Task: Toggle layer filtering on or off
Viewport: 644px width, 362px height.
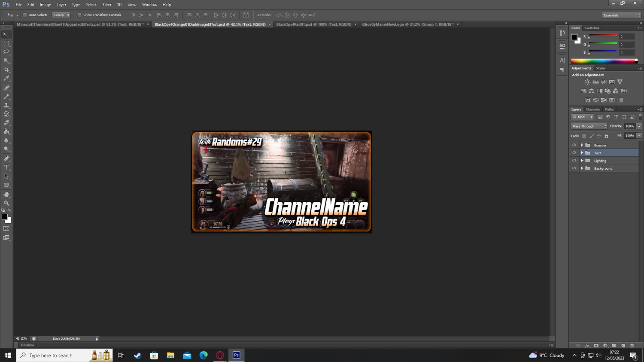Action: click(640, 117)
